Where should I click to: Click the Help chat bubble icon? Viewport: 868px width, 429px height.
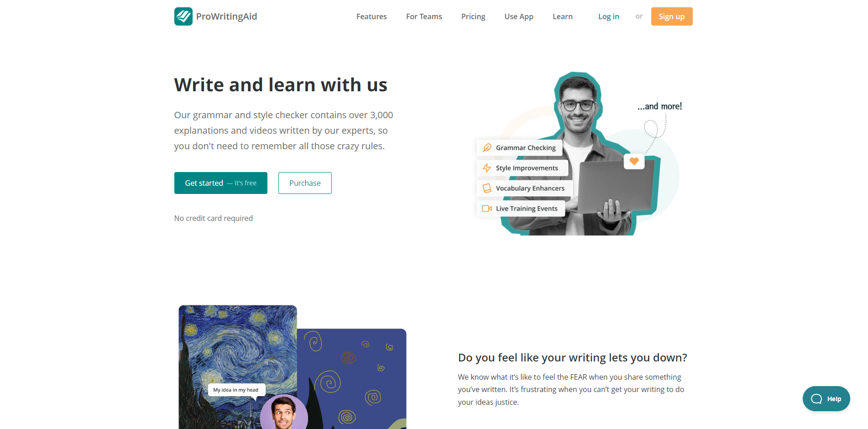click(816, 399)
